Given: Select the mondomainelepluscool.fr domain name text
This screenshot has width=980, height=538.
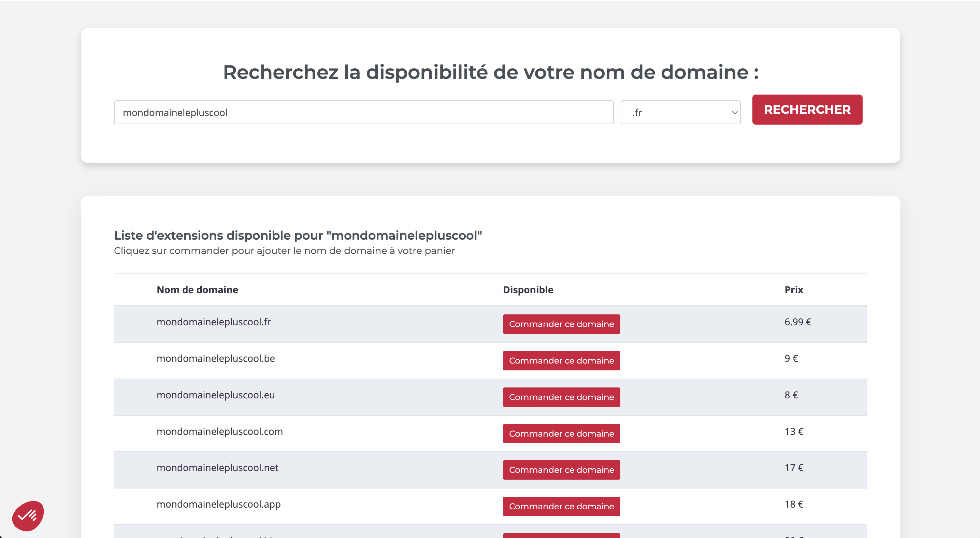Looking at the screenshot, I should tap(213, 322).
